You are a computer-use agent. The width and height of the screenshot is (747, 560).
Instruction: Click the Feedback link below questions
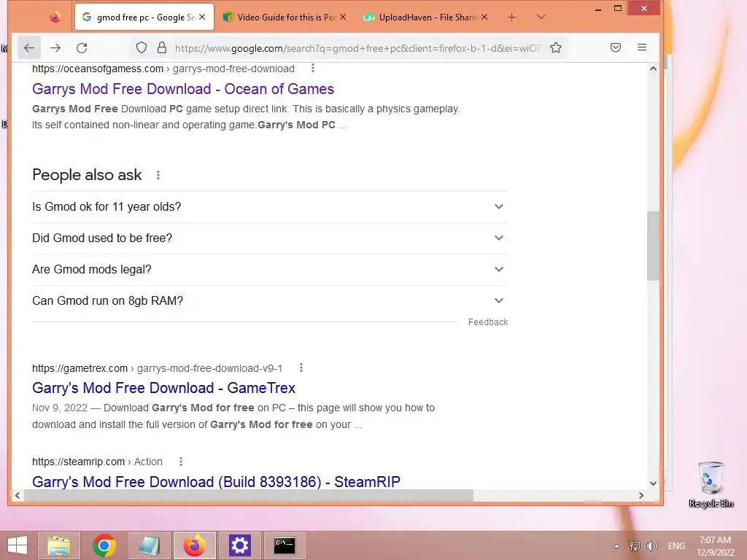(488, 322)
